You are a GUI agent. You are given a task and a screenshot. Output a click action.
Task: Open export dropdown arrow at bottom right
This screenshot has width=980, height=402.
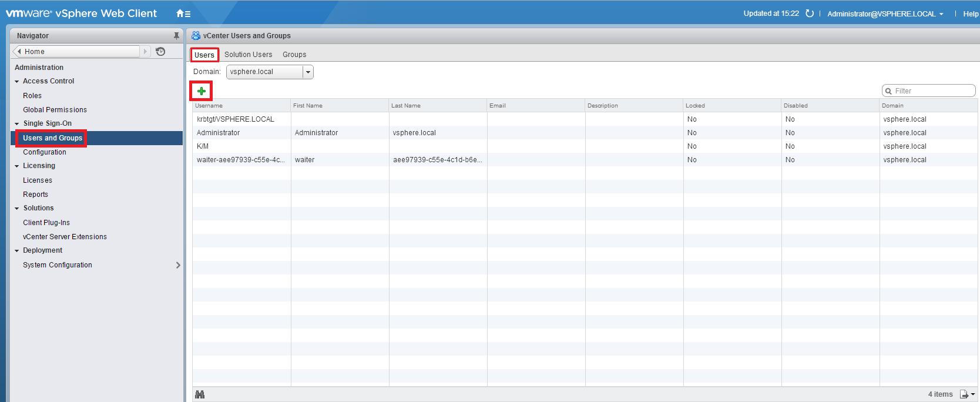tap(973, 394)
